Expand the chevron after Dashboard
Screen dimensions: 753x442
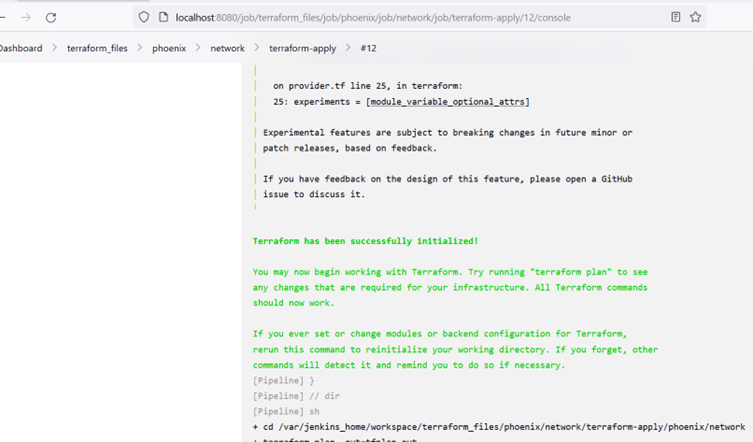[x=54, y=48]
